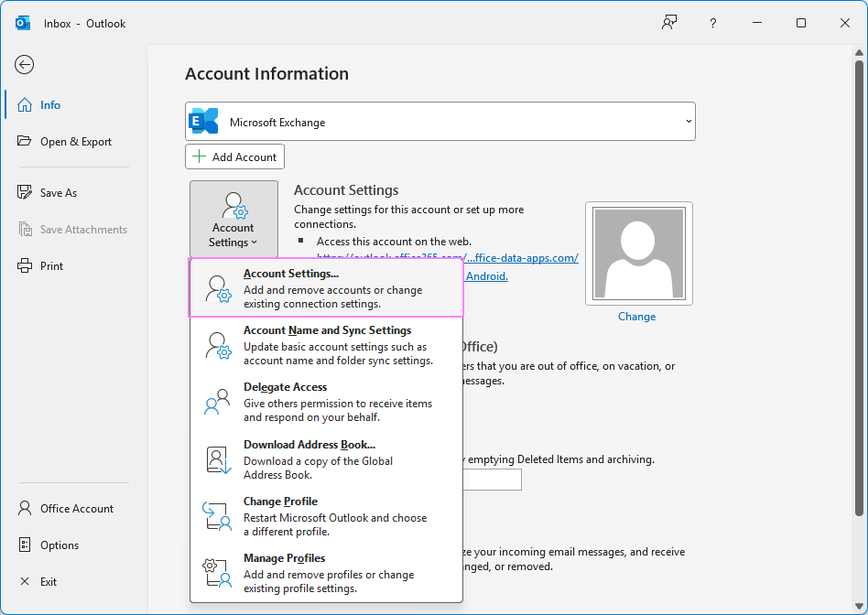
Task: Click the Office Account person icon
Action: pyautogui.click(x=25, y=508)
